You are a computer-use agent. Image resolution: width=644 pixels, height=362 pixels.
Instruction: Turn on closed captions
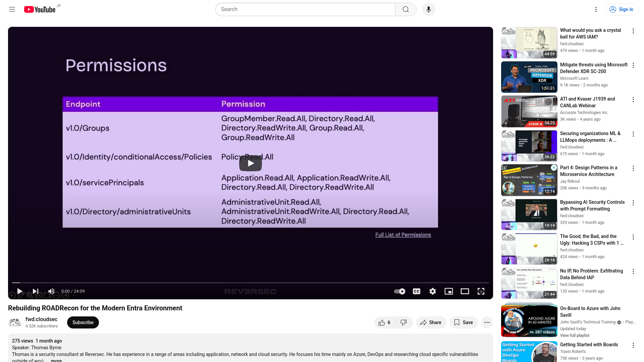click(417, 291)
